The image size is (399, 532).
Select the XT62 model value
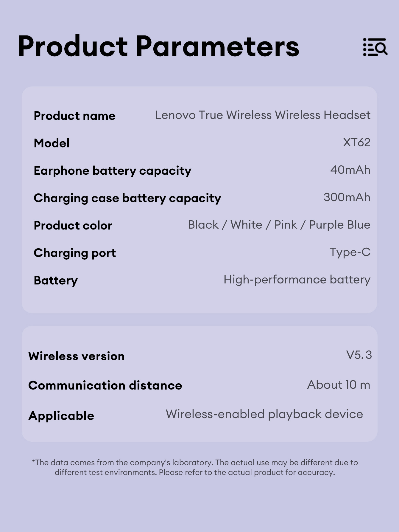click(x=356, y=142)
